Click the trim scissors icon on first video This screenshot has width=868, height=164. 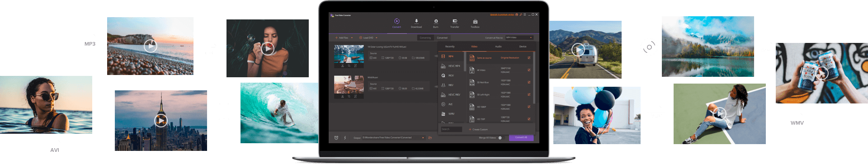coord(342,66)
